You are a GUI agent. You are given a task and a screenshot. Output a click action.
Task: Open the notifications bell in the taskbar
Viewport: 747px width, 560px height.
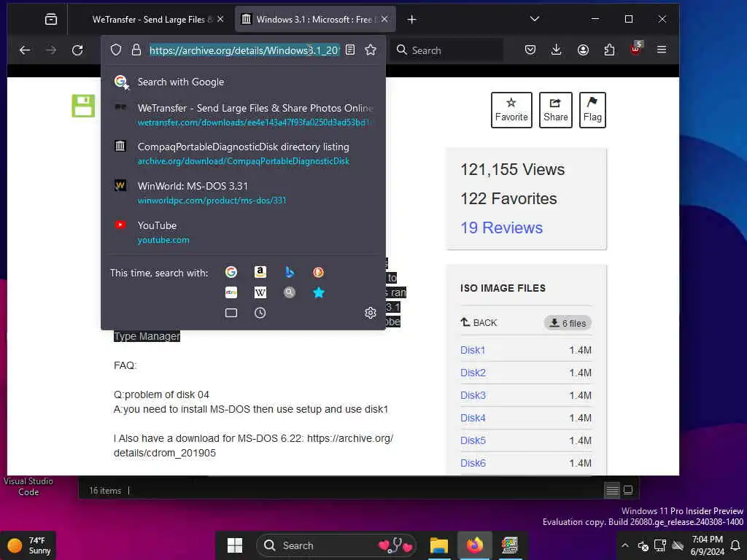(x=735, y=545)
